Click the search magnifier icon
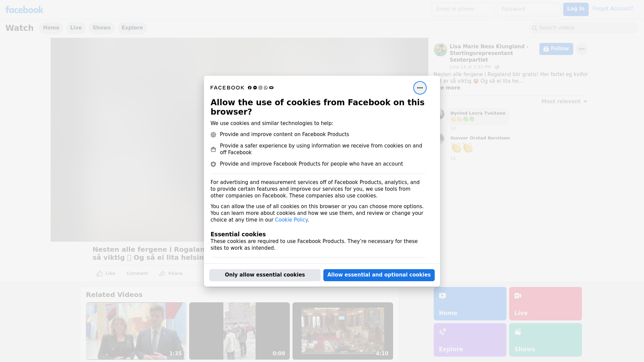 [x=534, y=28]
